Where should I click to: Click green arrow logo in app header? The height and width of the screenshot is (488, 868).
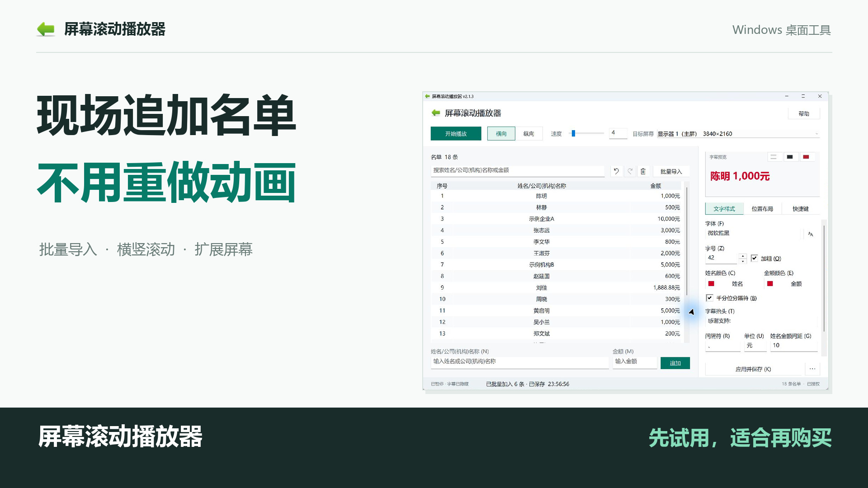coord(436,113)
